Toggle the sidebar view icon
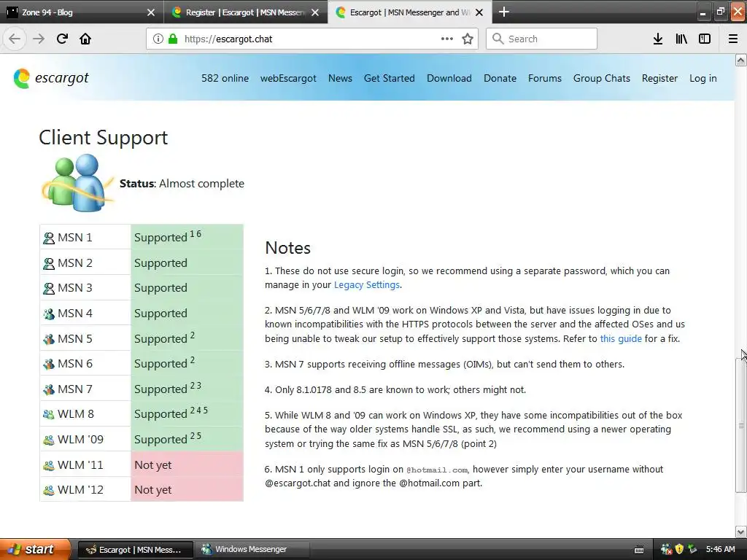747x560 pixels. 705,39
